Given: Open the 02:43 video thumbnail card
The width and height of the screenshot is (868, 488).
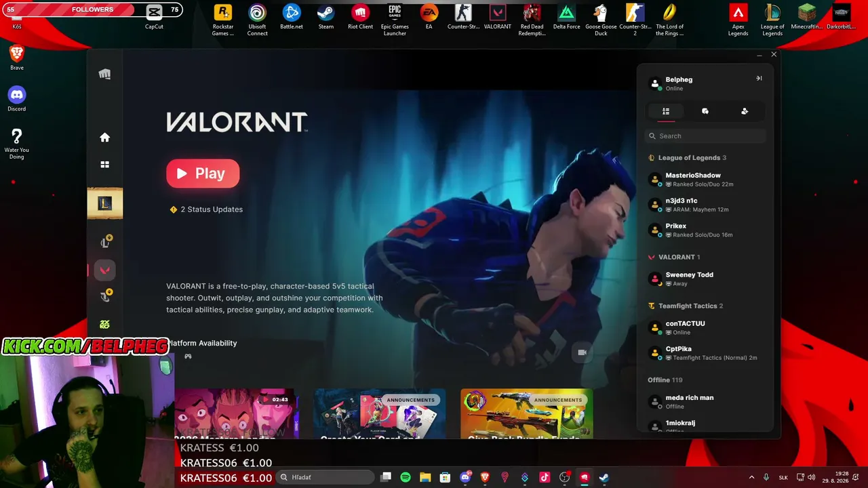Looking at the screenshot, I should (x=235, y=413).
